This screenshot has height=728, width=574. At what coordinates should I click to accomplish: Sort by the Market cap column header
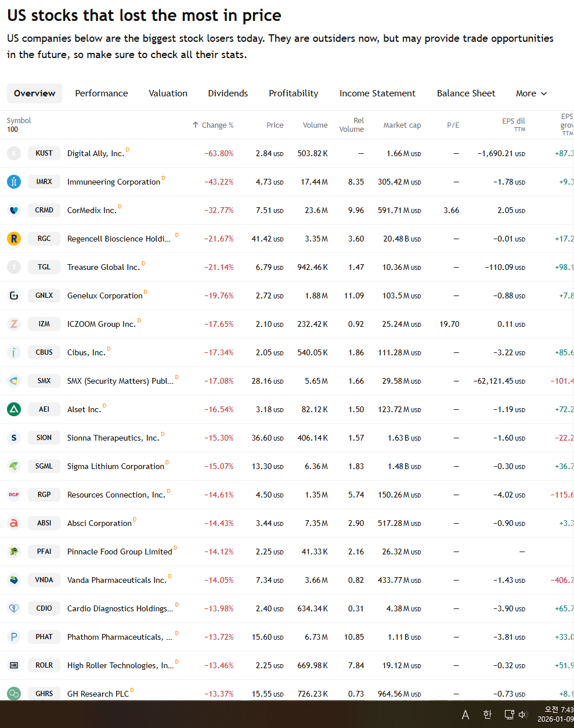402,125
